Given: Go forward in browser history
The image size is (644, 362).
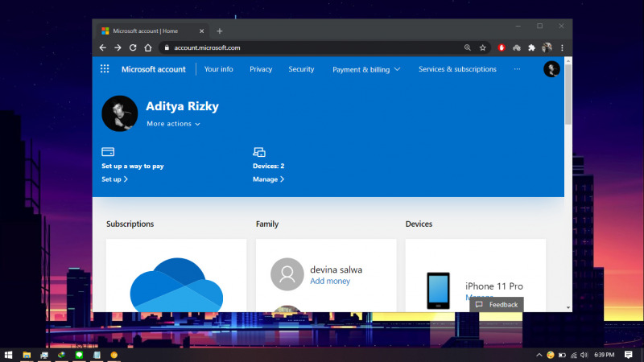Looking at the screenshot, I should pyautogui.click(x=118, y=47).
